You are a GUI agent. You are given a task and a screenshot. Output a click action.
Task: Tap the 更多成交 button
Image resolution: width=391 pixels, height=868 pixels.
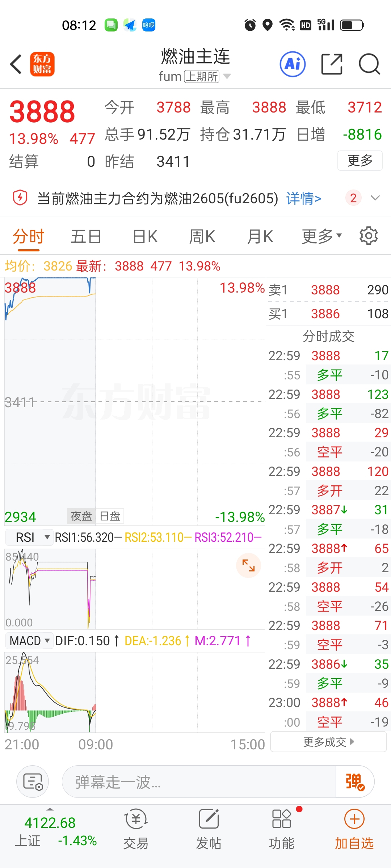tap(328, 742)
